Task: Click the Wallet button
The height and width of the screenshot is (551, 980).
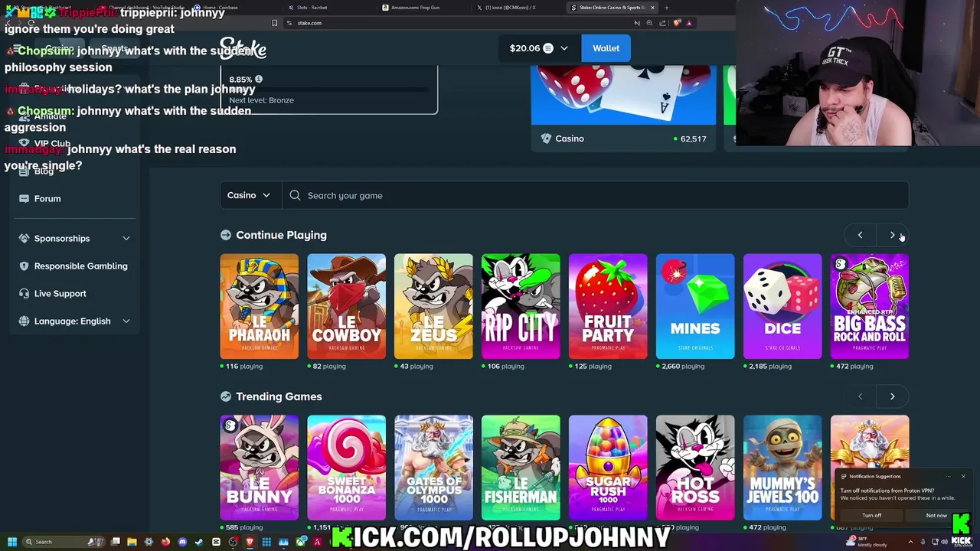Action: 606,48
